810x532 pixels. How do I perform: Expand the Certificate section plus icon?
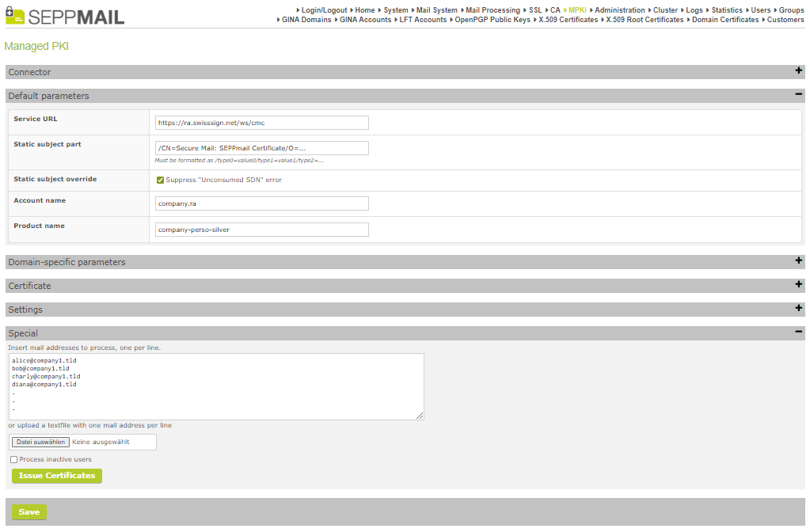tap(799, 285)
